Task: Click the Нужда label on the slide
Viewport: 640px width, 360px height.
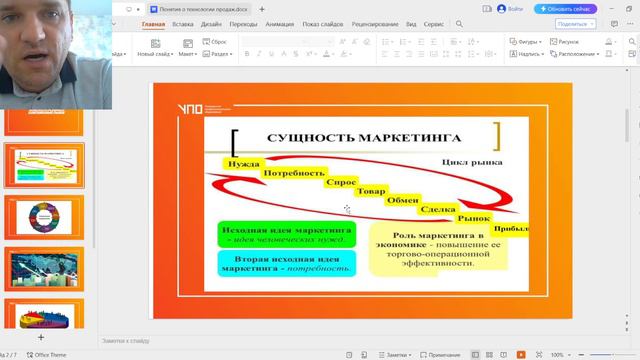Action: [244, 164]
